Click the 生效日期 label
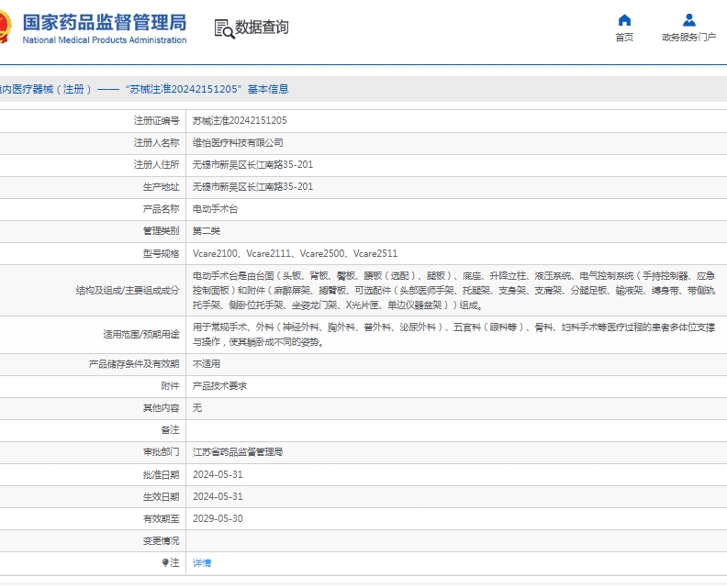The width and height of the screenshot is (727, 588). point(161,496)
